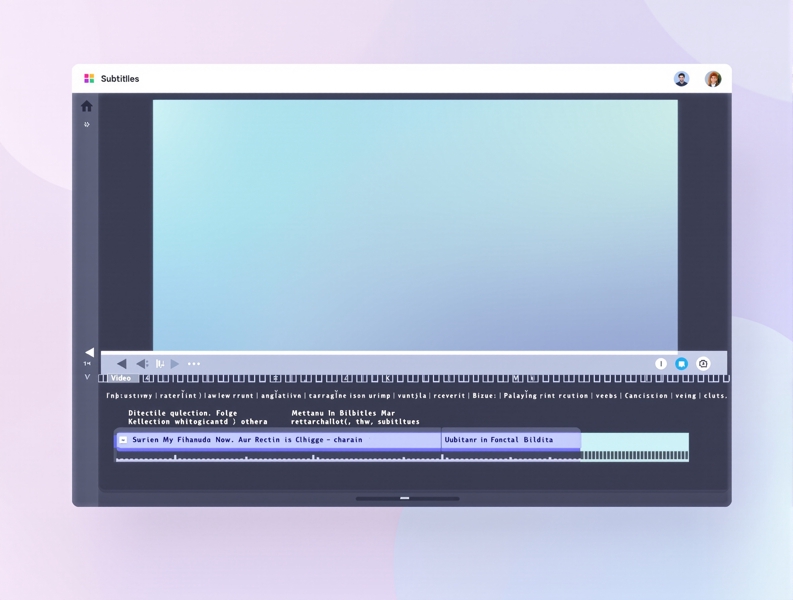Open the red-haired user avatar
This screenshot has height=600, width=793.
tap(713, 79)
